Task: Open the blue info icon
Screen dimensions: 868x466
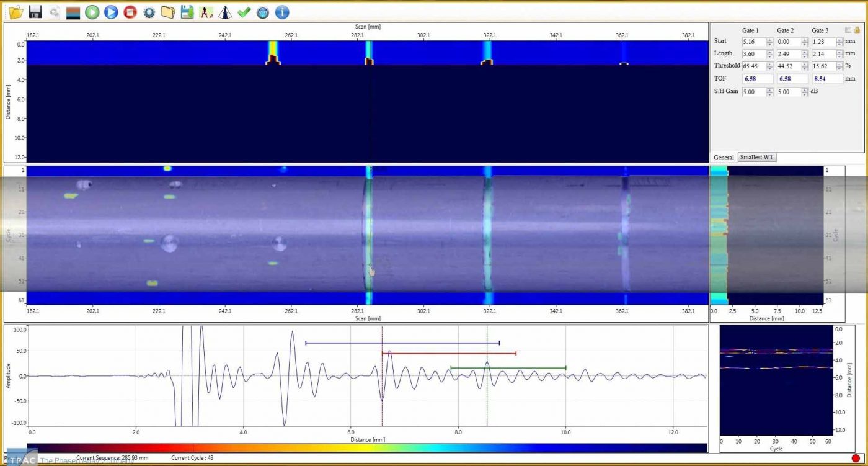Action: coord(281,12)
